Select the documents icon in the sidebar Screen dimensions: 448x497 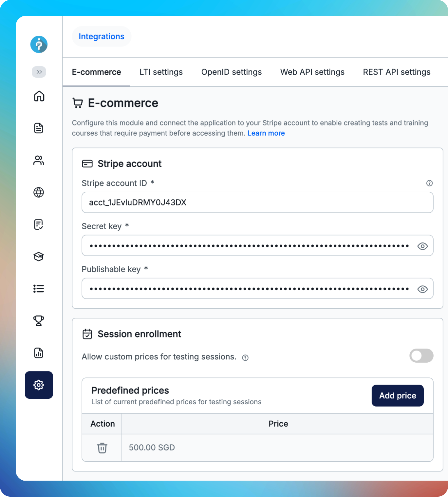click(39, 128)
